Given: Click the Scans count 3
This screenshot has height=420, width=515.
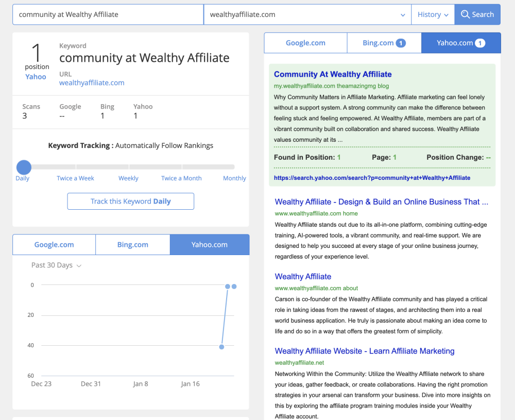Looking at the screenshot, I should click(x=25, y=115).
